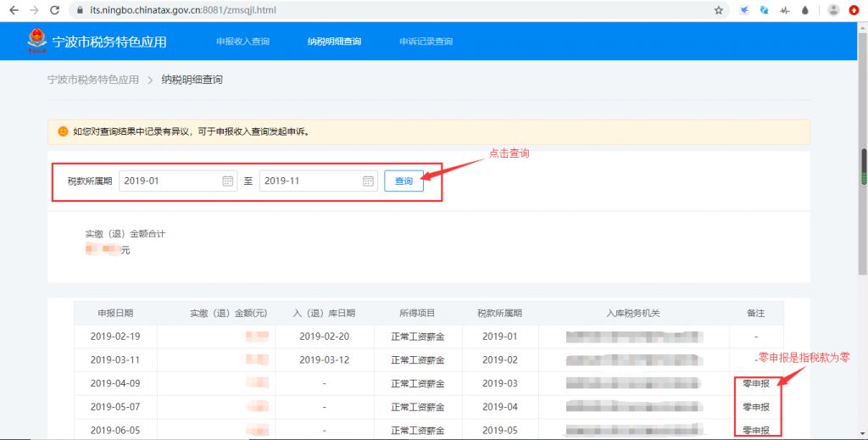Click the 纳税明细查询 breadcrumb text
Screen dimensions: 868x440
point(192,80)
